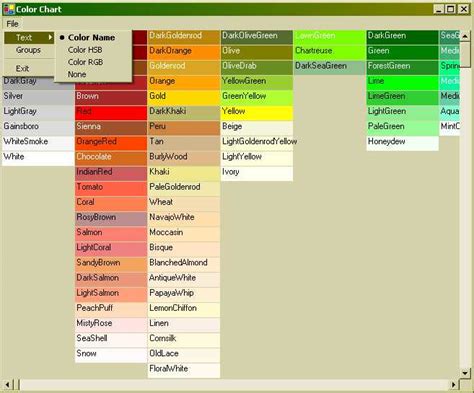Close the Color Chart window

(x=463, y=9)
